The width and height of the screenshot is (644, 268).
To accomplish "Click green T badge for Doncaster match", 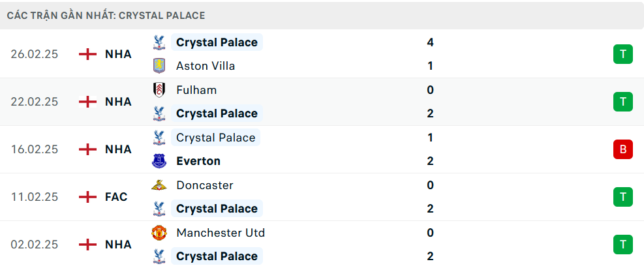I will 622,197.
